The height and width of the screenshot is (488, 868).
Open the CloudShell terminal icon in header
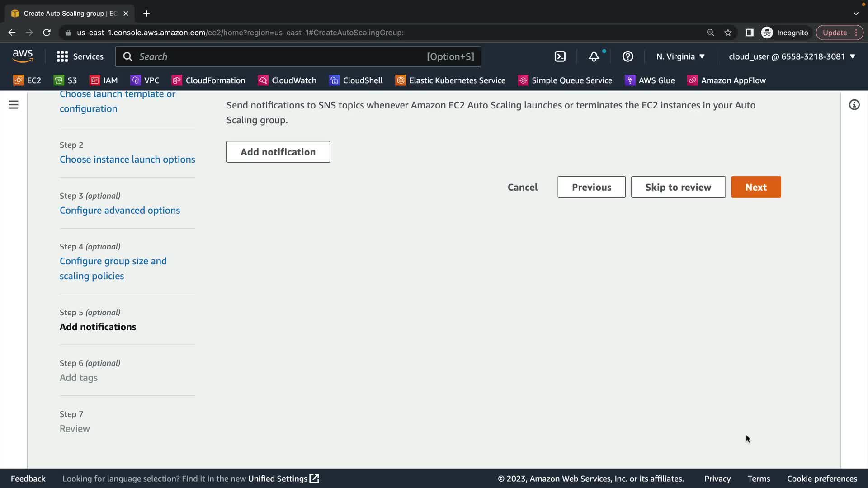(x=560, y=56)
